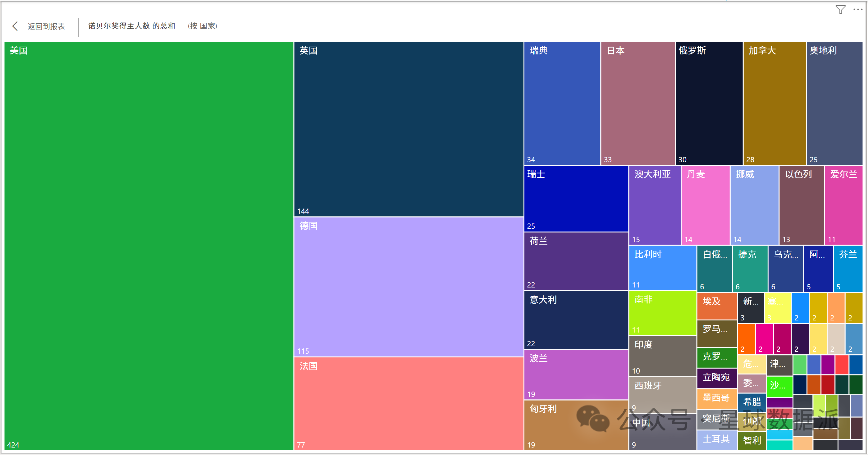Select the purple 荷兰 treemap tile

(576, 261)
